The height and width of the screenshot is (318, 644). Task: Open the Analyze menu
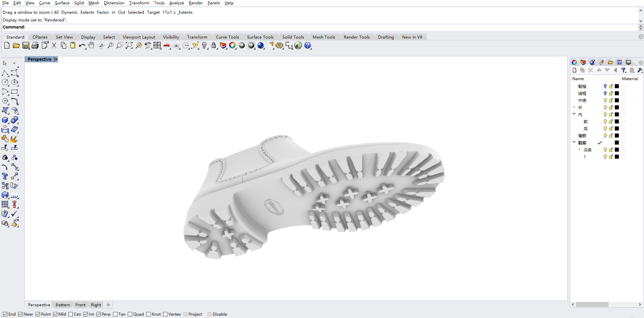(176, 3)
